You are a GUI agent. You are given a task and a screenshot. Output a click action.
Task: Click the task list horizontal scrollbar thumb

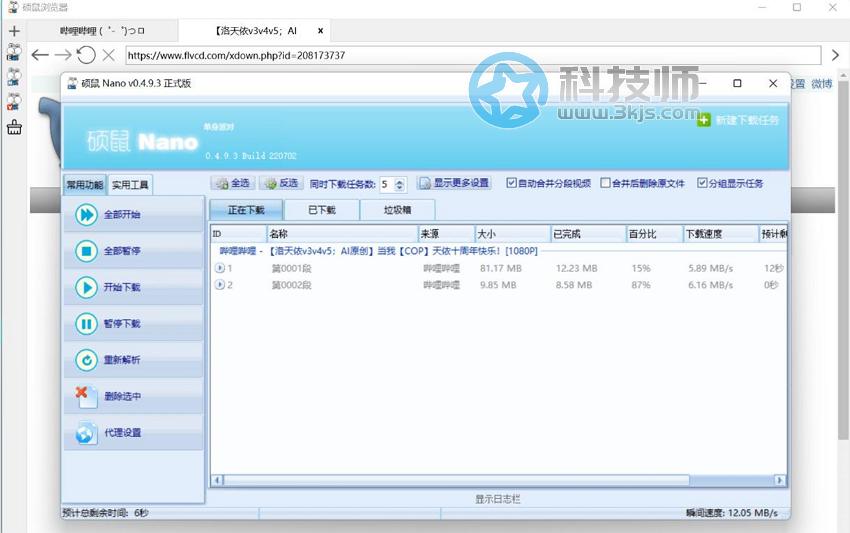click(456, 480)
